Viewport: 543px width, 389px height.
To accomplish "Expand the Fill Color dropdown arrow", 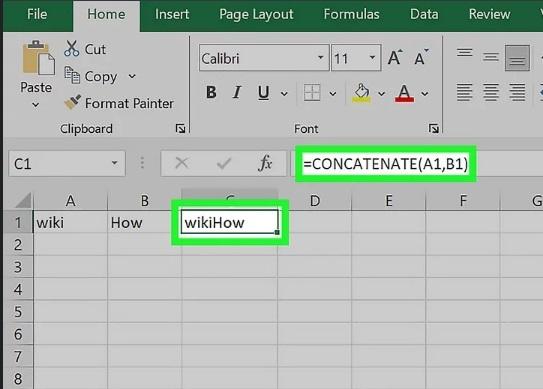I will click(x=381, y=94).
